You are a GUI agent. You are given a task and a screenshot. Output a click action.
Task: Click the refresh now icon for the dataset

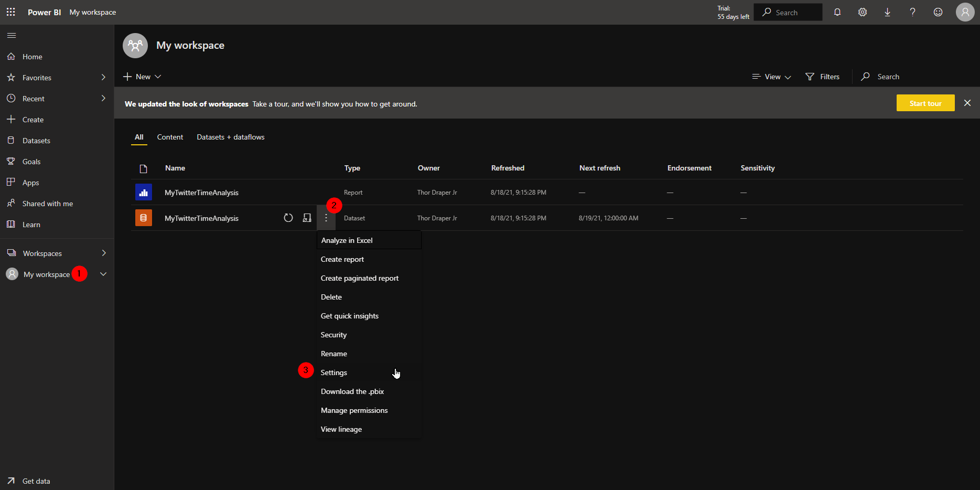288,218
